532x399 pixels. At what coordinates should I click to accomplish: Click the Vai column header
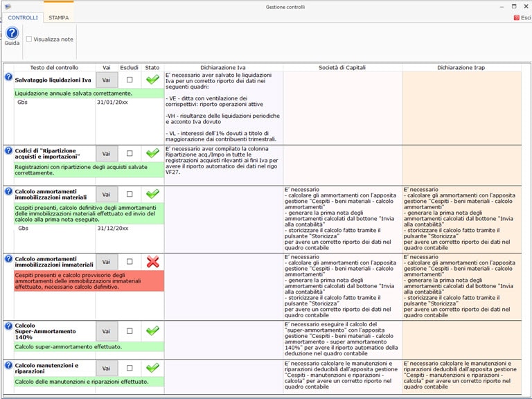click(x=107, y=67)
